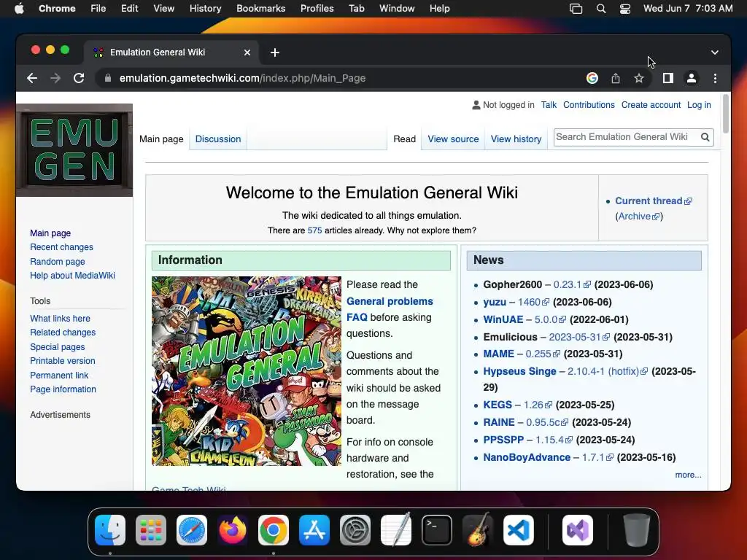Screen dimensions: 747x560
Task: Share this page using share icon
Action: (616, 78)
